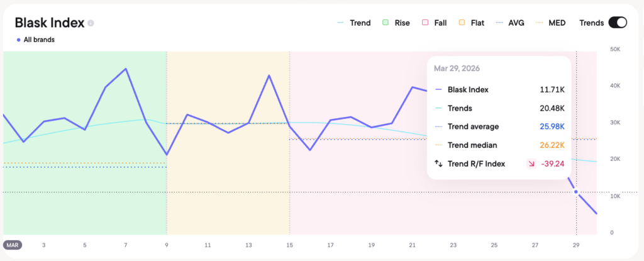Click the purple All brands dot icon
The image size is (644, 261).
point(19,40)
